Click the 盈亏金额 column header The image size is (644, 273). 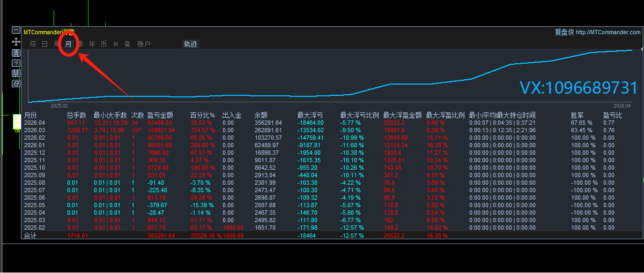pyautogui.click(x=160, y=115)
